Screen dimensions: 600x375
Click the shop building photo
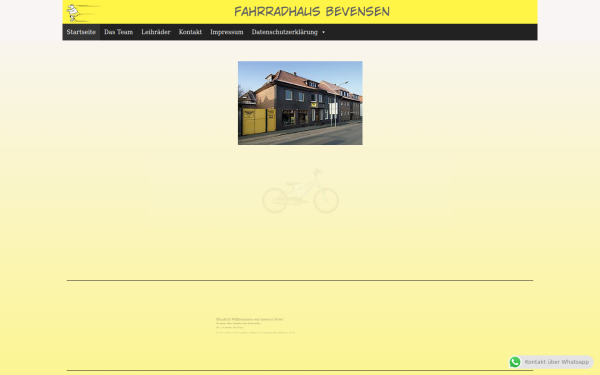(x=300, y=103)
